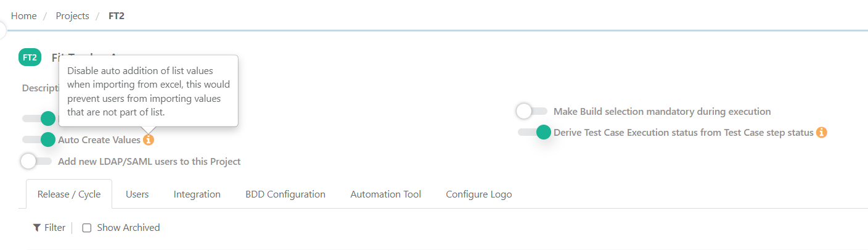
Task: Open the Integration tab
Action: click(197, 194)
